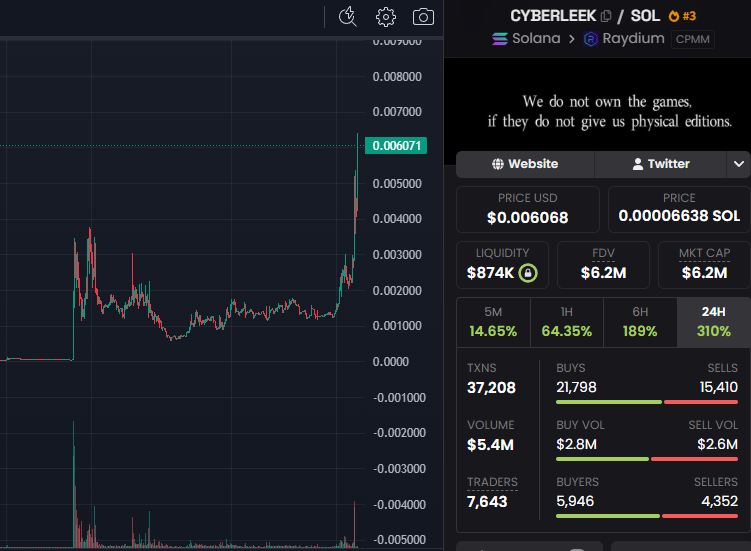
Task: Click the buyers versus sellers ratio bar
Action: pyautogui.click(x=647, y=516)
